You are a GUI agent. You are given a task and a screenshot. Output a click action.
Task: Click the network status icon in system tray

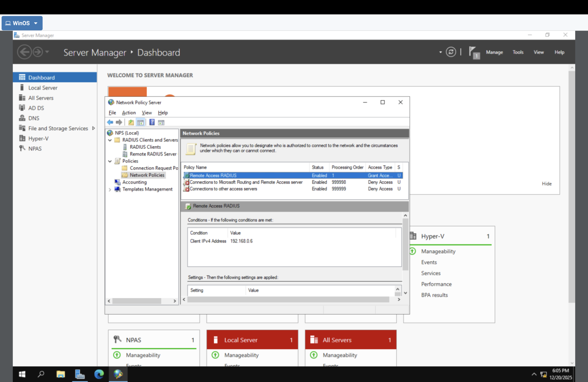tap(544, 374)
